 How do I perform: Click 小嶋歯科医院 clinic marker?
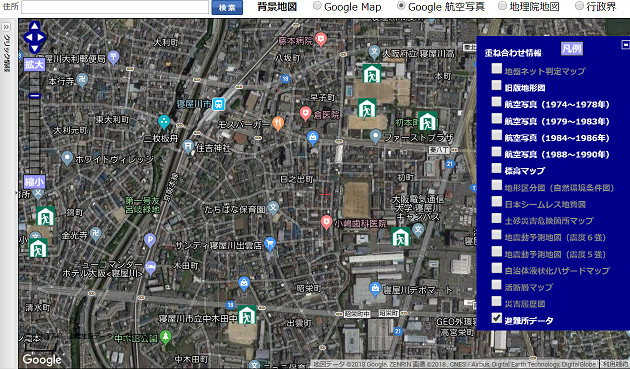[326, 222]
